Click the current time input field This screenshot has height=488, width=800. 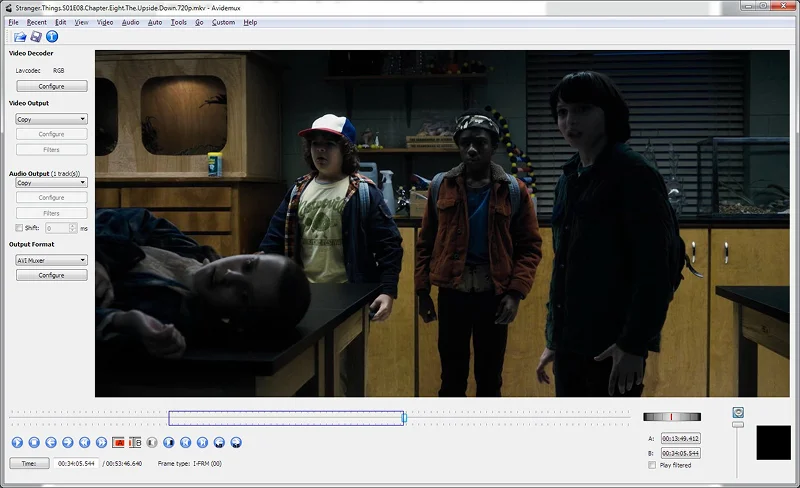(75, 463)
